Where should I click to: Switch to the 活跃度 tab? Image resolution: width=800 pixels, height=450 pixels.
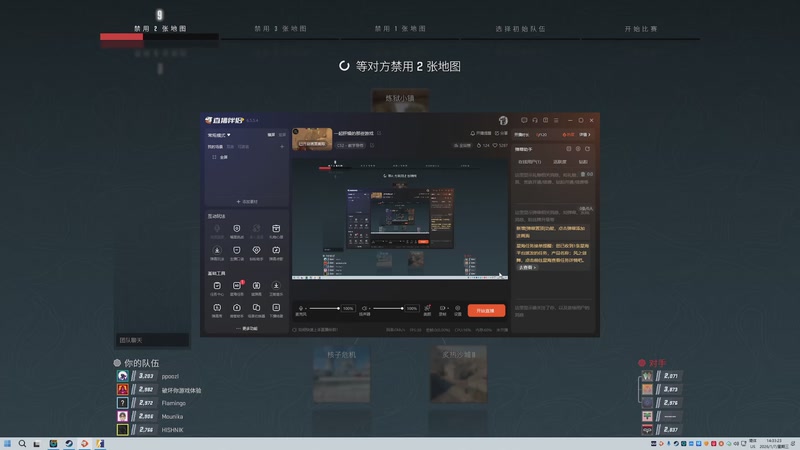pos(560,162)
